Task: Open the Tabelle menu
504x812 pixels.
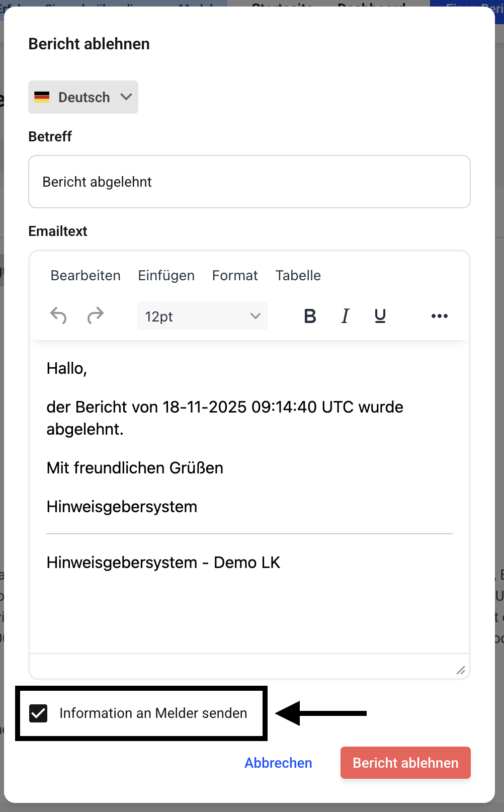Action: 298,276
